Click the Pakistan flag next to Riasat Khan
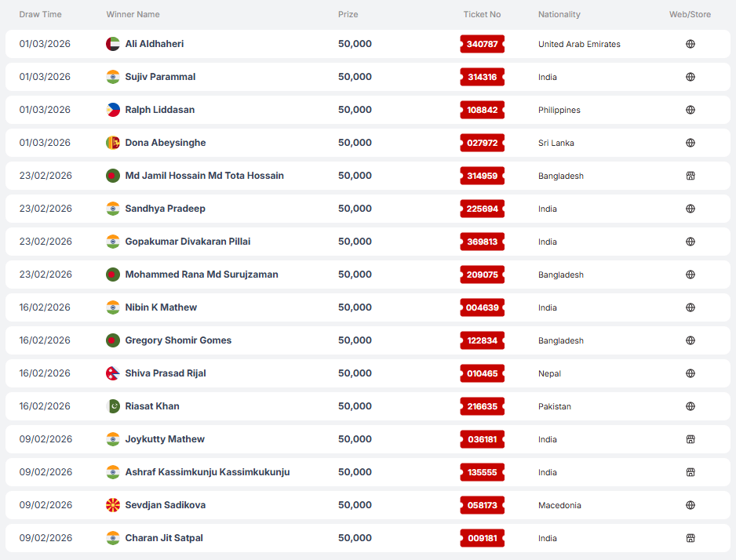Screen dimensions: 736x560 tap(113, 406)
